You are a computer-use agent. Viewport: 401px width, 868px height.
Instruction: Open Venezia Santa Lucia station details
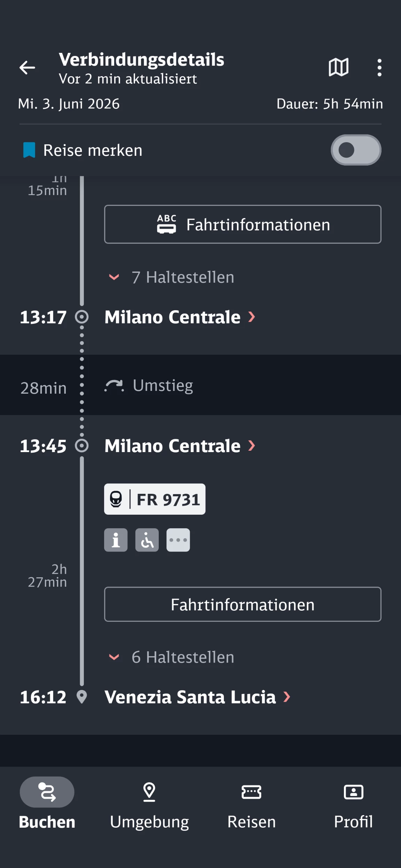point(197,697)
